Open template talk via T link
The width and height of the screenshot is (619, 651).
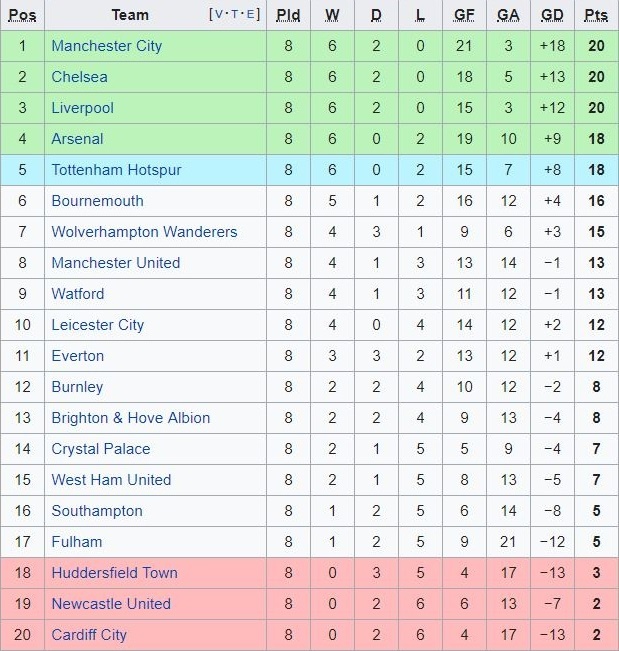pos(235,15)
